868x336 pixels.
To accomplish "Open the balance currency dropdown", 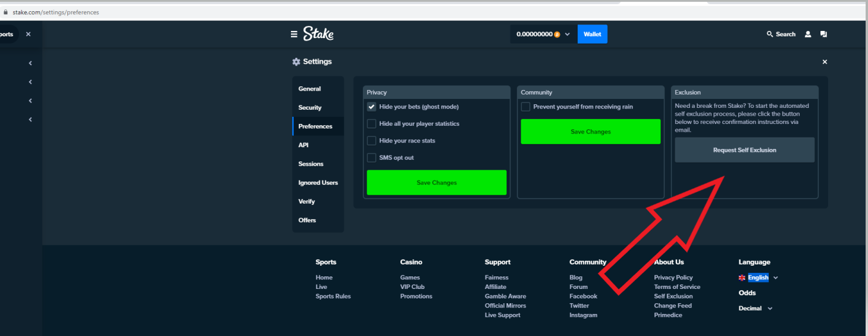I will [x=543, y=35].
